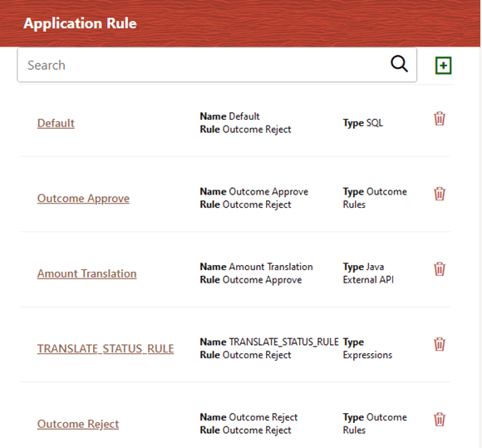Click 'Name TRANSLATE_STATUS_RULE' text
The height and width of the screenshot is (448, 482).
[269, 342]
